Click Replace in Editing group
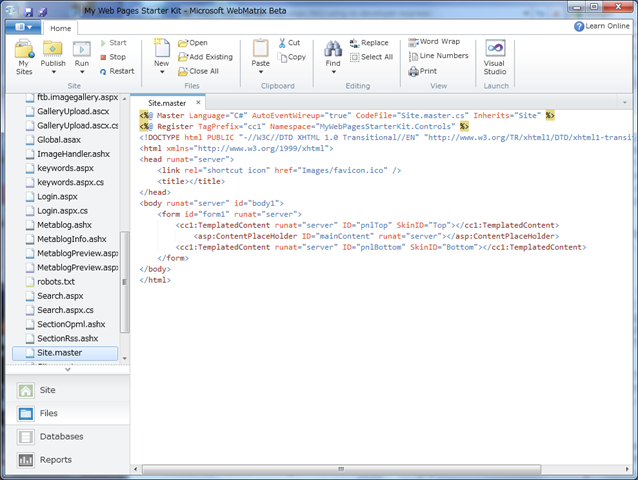 click(x=369, y=43)
